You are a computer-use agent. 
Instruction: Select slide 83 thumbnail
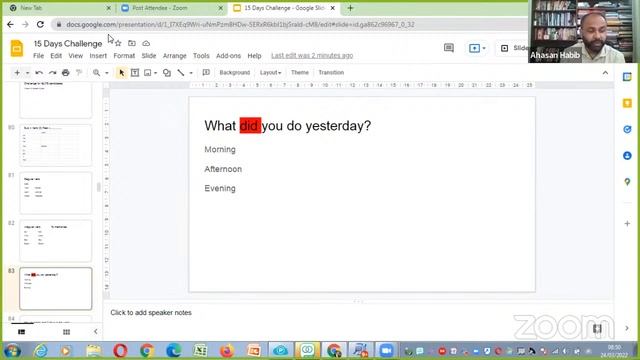56,289
